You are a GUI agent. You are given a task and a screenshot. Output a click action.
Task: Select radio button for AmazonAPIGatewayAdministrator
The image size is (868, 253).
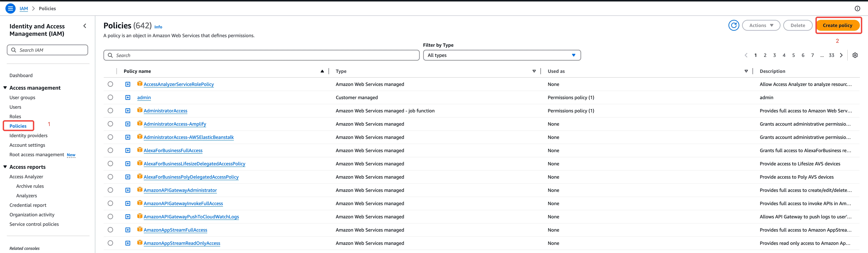(110, 190)
